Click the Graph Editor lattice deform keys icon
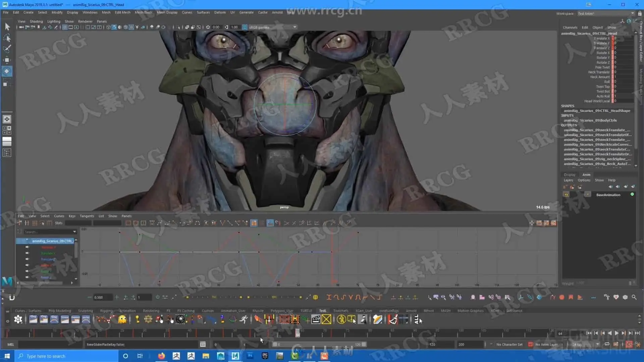 pos(35,223)
